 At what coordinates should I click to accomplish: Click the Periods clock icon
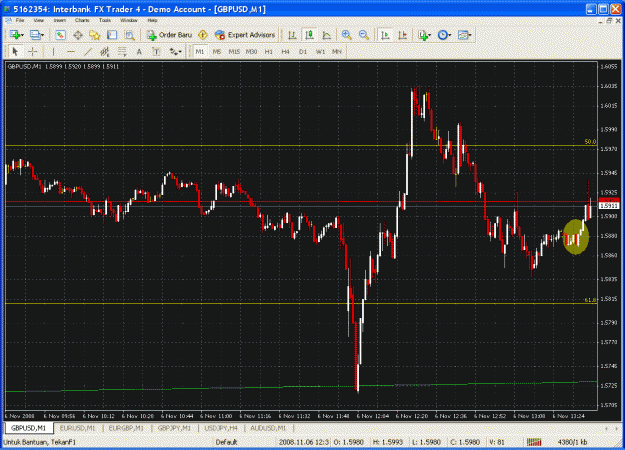442,35
